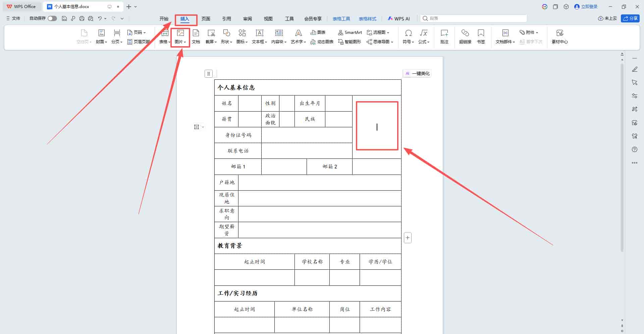
Task: Open the 页码 page number dropdown
Action: 137,32
